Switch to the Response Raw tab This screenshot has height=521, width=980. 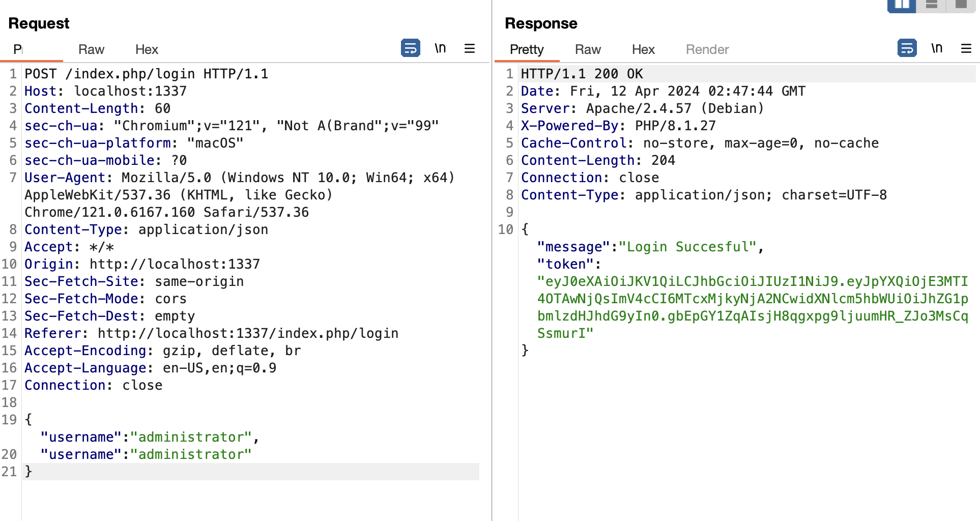click(588, 49)
